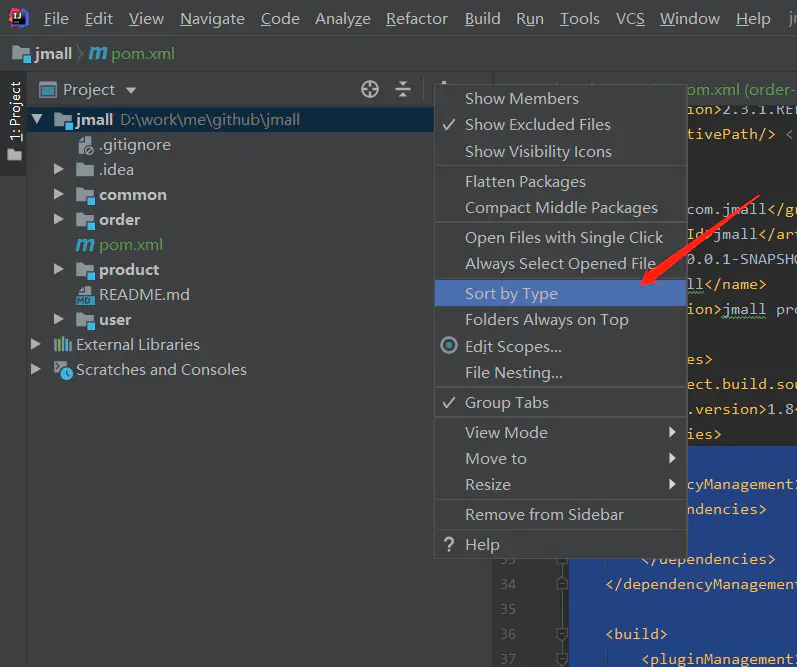This screenshot has width=797, height=667.
Task: Expand the common module folder
Action: point(59,195)
